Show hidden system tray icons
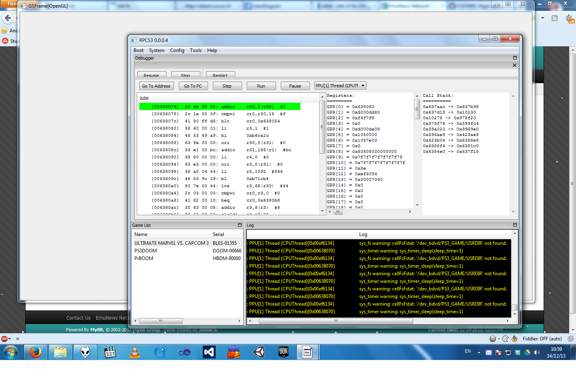The height and width of the screenshot is (392, 576). point(479,352)
